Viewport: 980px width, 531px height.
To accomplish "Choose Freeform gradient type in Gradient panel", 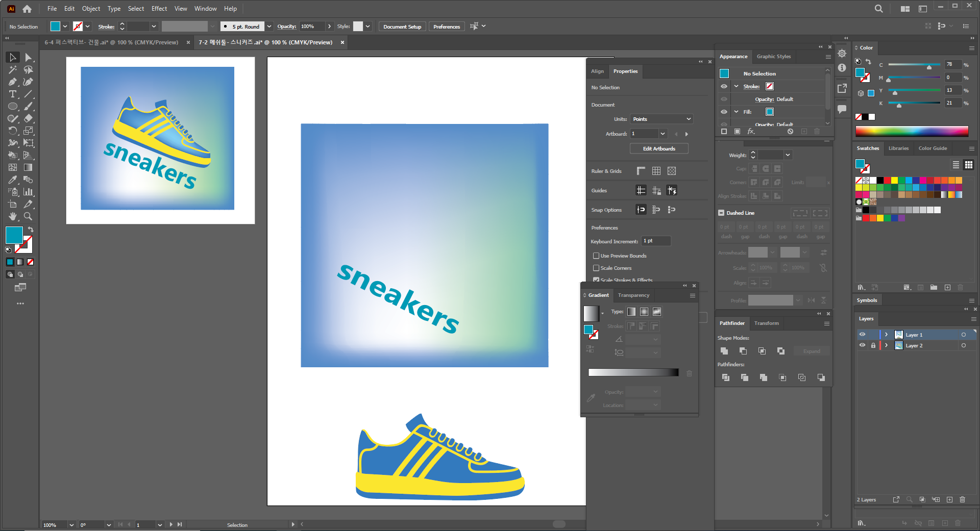I will pos(657,312).
